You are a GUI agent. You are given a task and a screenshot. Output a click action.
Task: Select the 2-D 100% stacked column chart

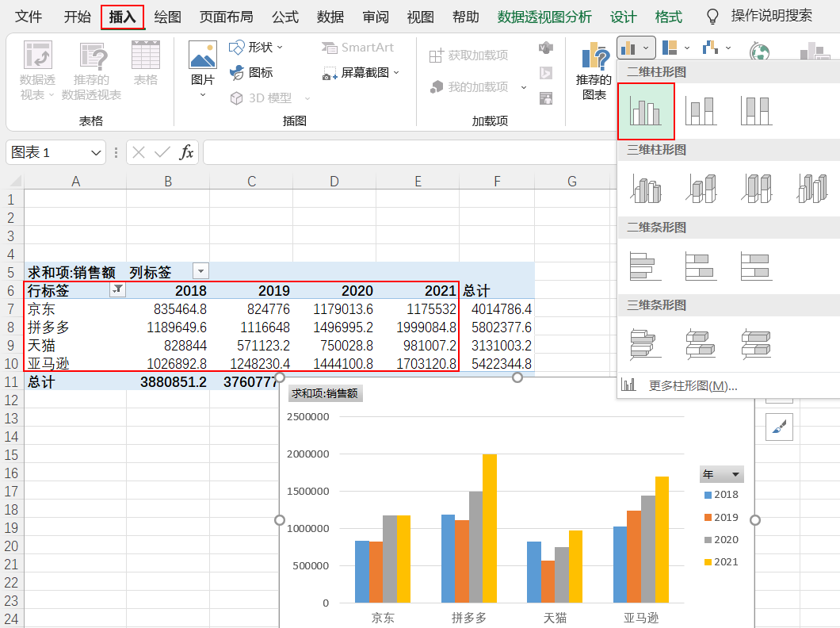757,111
